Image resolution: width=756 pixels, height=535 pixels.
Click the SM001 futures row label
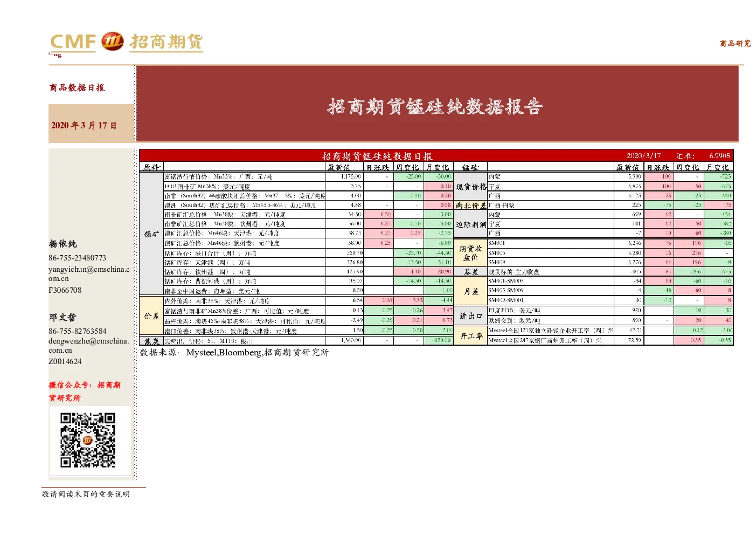point(497,243)
